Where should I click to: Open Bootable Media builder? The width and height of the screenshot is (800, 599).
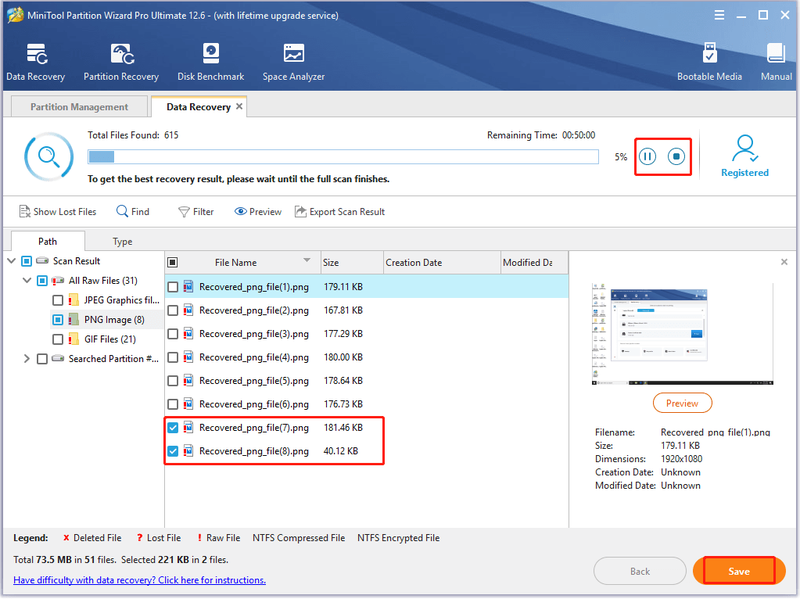tap(709, 62)
